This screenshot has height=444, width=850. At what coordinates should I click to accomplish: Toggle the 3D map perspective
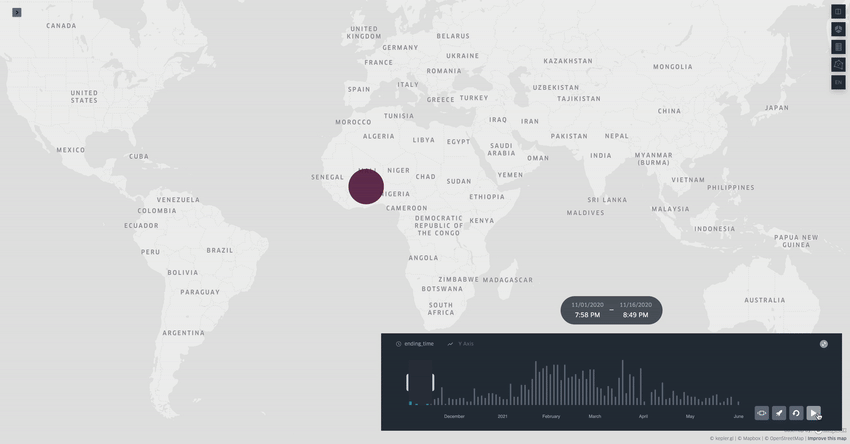(x=838, y=29)
